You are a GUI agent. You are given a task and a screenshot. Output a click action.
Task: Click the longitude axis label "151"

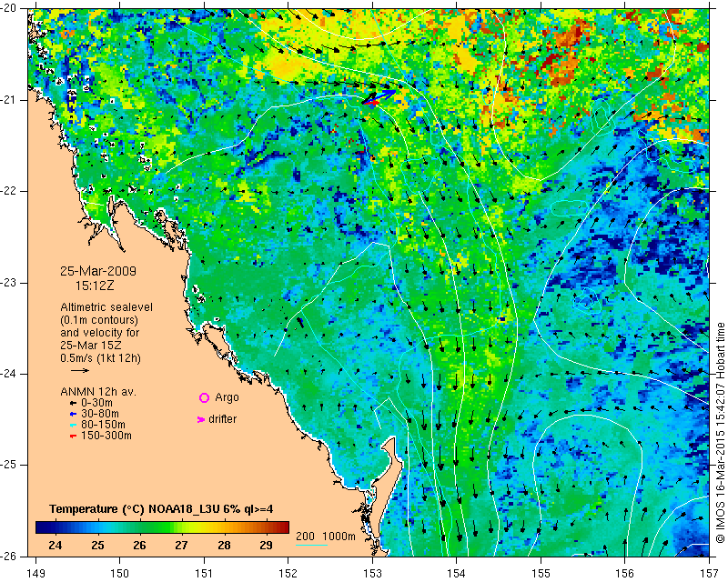pos(204,573)
